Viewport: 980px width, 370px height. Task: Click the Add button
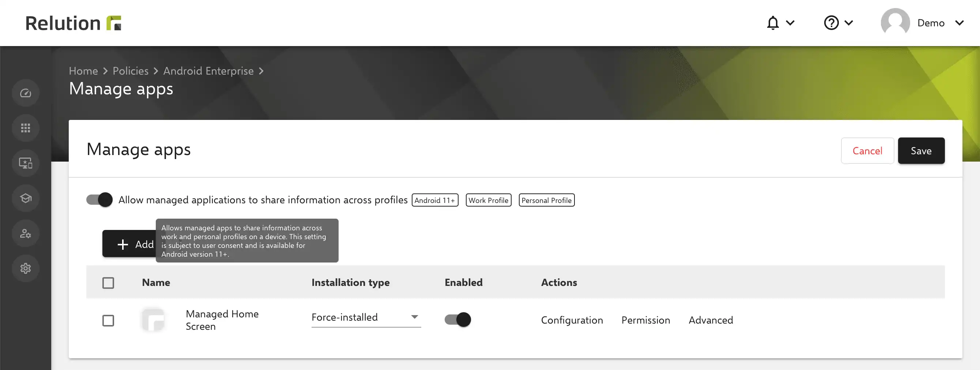coord(129,244)
